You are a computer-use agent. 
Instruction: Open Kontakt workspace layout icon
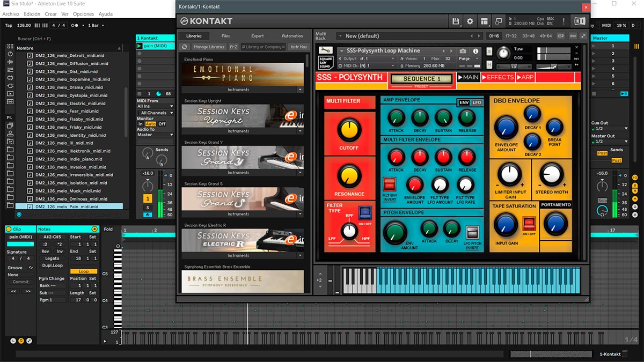tap(485, 21)
